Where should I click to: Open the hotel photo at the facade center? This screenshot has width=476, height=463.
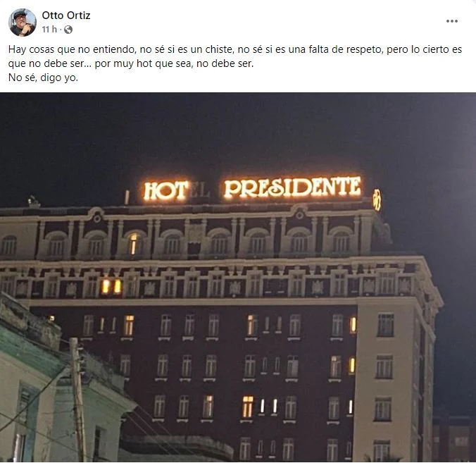click(238, 278)
